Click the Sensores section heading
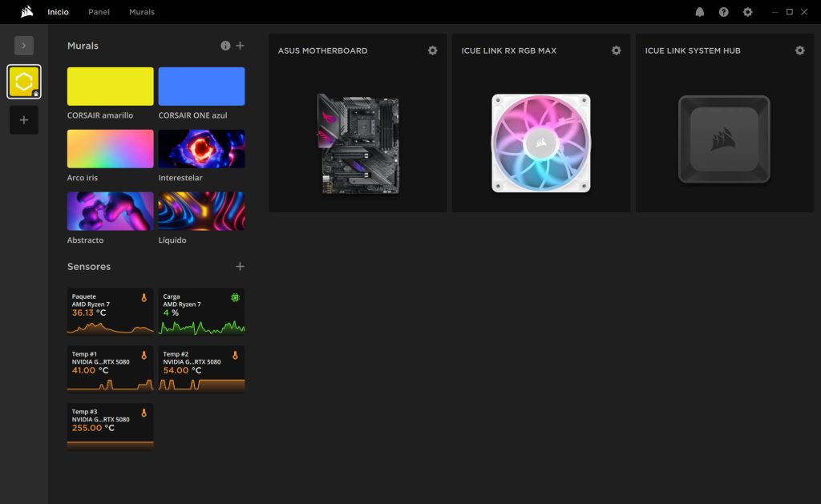The width and height of the screenshot is (821, 504). pyautogui.click(x=89, y=266)
